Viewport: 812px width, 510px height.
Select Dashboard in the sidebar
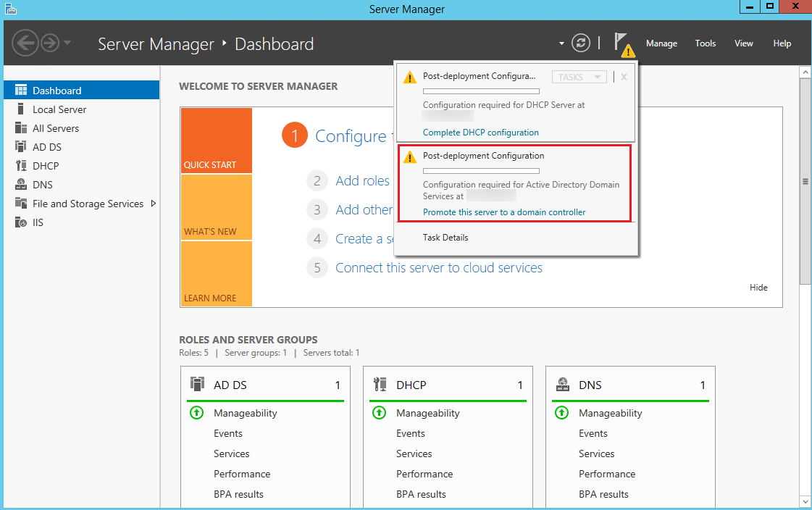pyautogui.click(x=82, y=90)
